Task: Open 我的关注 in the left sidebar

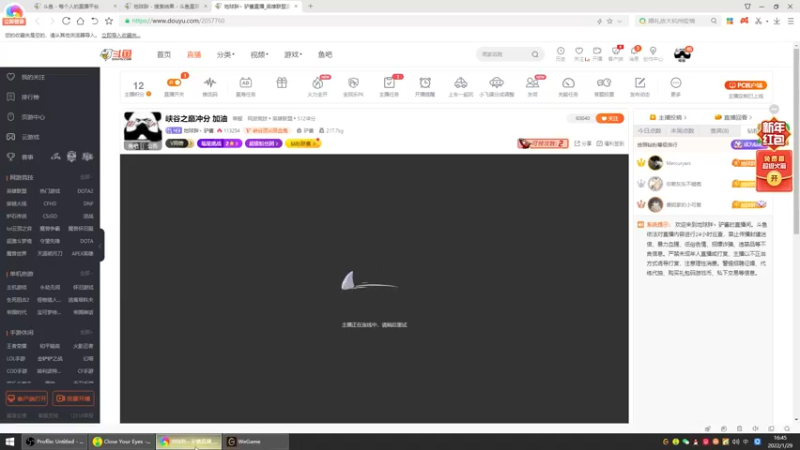Action: [33, 77]
